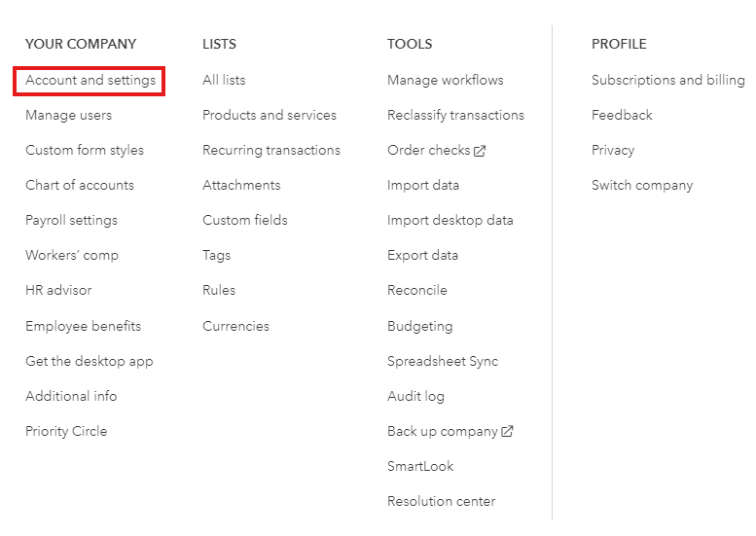Open Custom form styles

(x=85, y=151)
